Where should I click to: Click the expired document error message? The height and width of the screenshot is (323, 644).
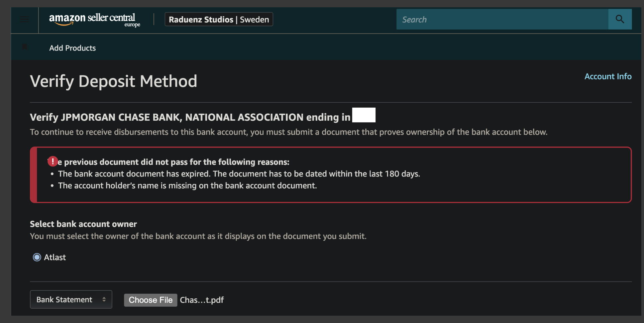point(239,174)
